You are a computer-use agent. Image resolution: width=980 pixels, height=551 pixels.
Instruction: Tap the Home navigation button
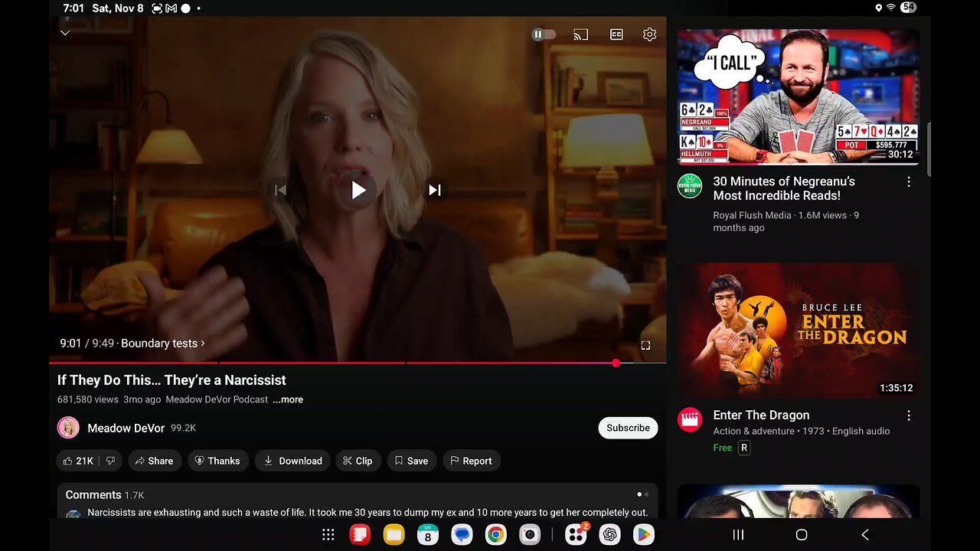(x=802, y=535)
